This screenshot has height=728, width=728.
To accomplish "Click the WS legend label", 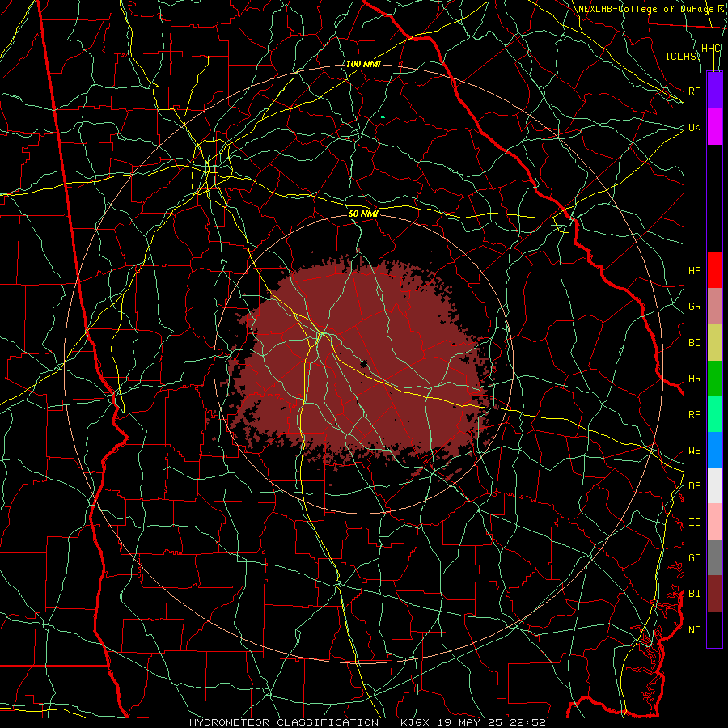I will [x=694, y=451].
